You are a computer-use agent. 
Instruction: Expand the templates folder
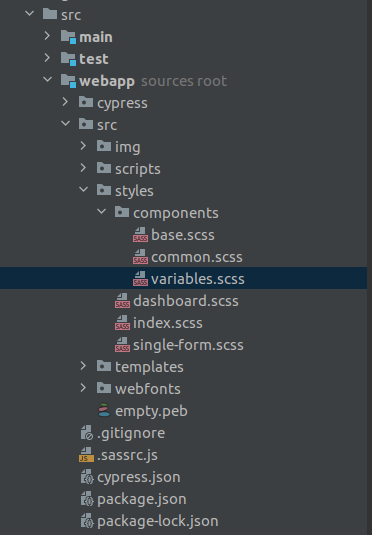(x=83, y=366)
